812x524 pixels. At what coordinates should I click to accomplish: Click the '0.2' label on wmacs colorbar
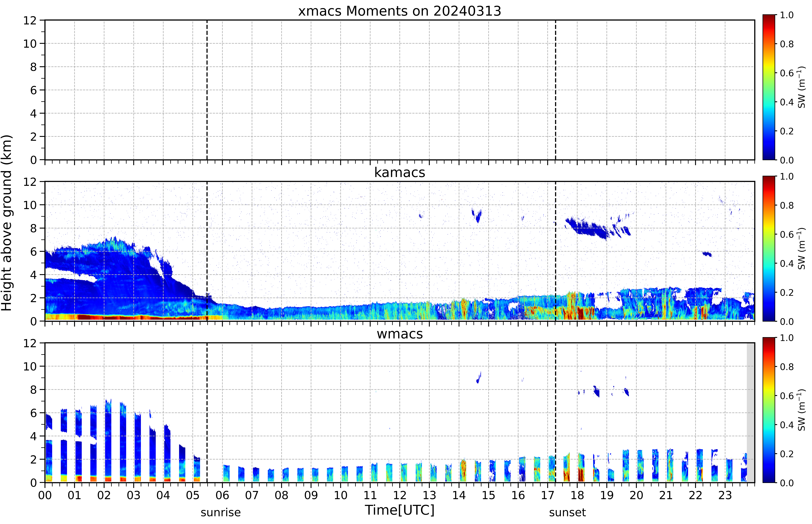pyautogui.click(x=787, y=454)
